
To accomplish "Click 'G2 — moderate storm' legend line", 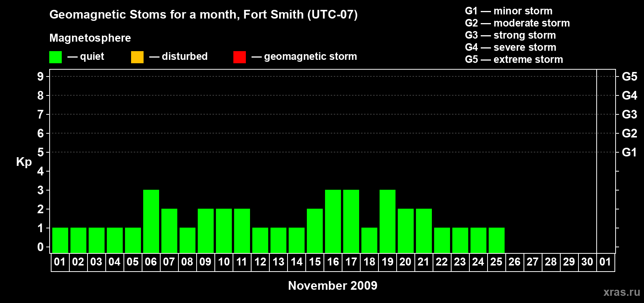I will [x=517, y=23].
